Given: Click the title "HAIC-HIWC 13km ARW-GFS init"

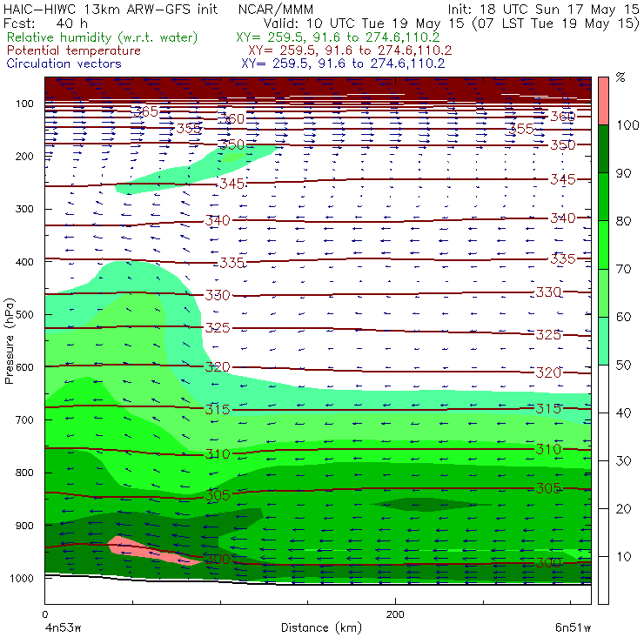Looking at the screenshot, I should click(x=111, y=9).
